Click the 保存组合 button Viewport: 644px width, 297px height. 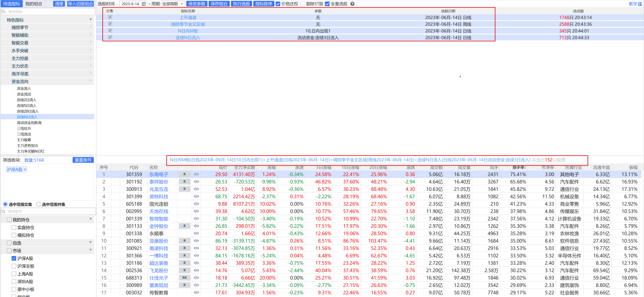tap(219, 4)
